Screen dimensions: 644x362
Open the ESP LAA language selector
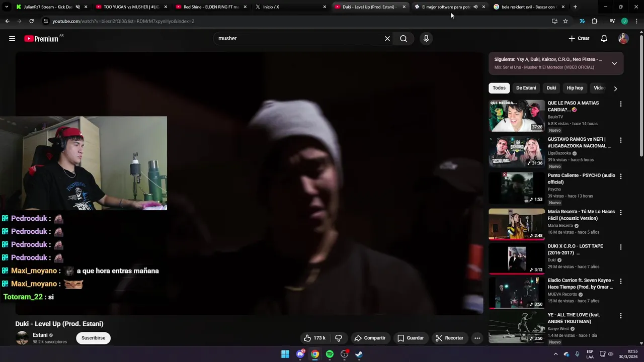590,354
